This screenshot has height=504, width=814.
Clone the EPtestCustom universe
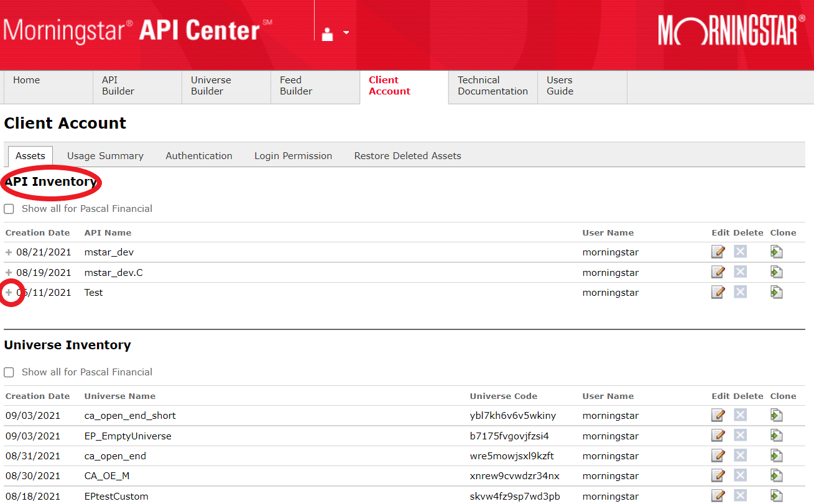point(777,496)
